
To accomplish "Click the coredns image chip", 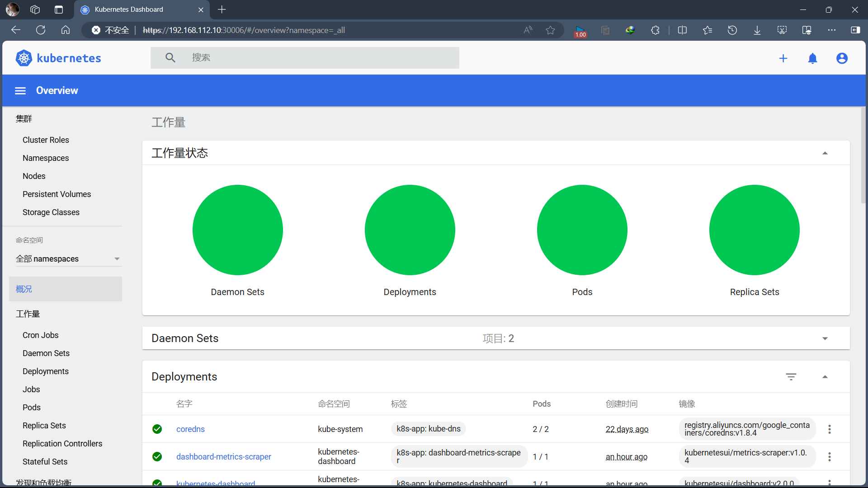I will (747, 429).
